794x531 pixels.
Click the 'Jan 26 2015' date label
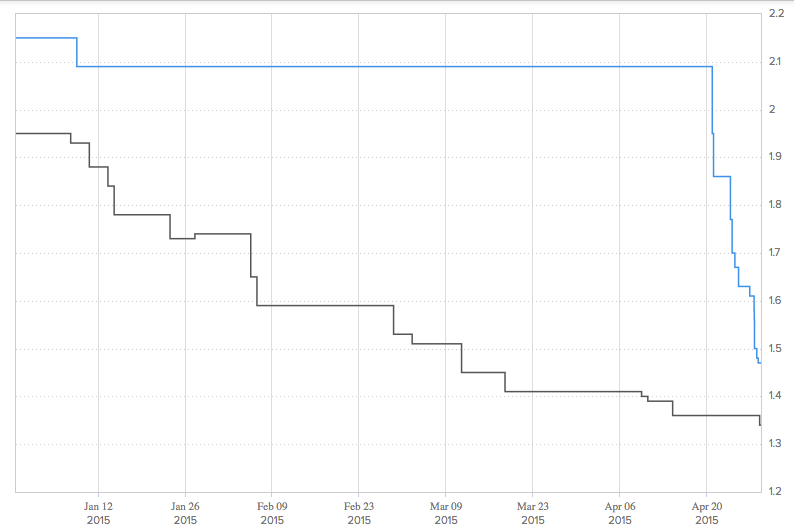(185, 513)
